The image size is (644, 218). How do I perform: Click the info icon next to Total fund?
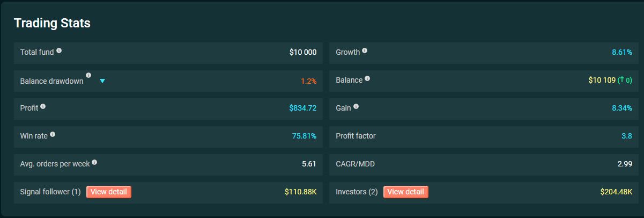tap(59, 51)
